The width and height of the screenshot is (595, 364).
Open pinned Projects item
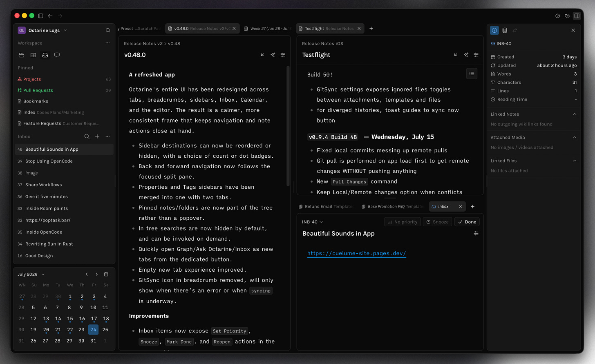pos(64,79)
